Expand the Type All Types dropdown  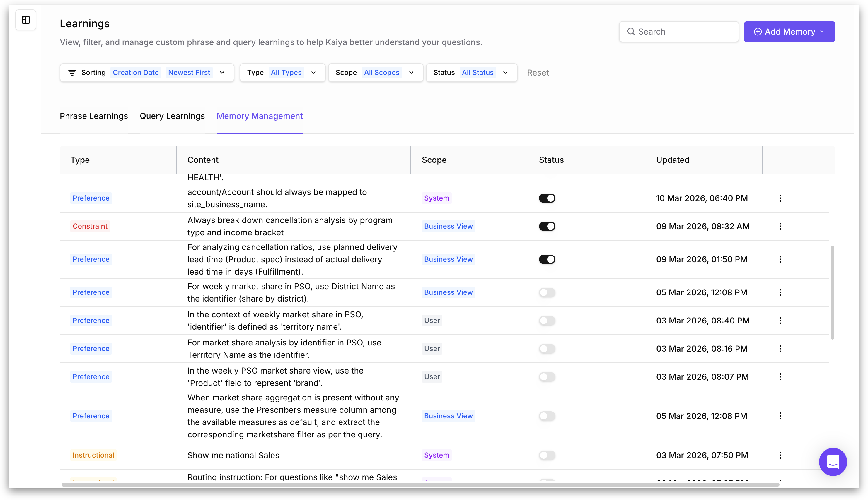point(282,73)
